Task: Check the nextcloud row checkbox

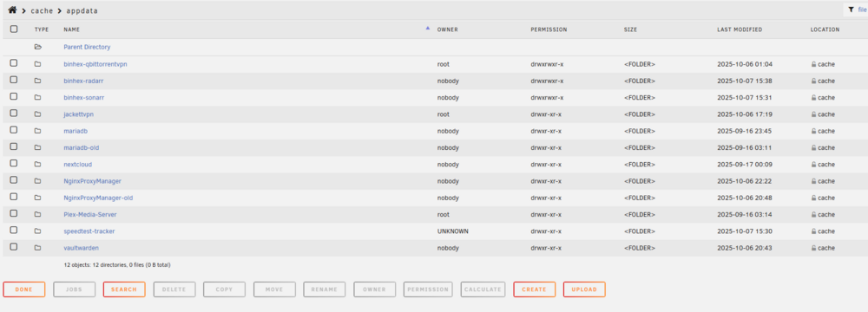Action: point(14,163)
